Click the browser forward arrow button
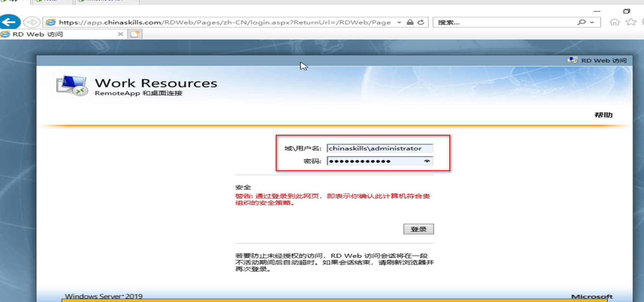The image size is (644, 302). [32, 22]
